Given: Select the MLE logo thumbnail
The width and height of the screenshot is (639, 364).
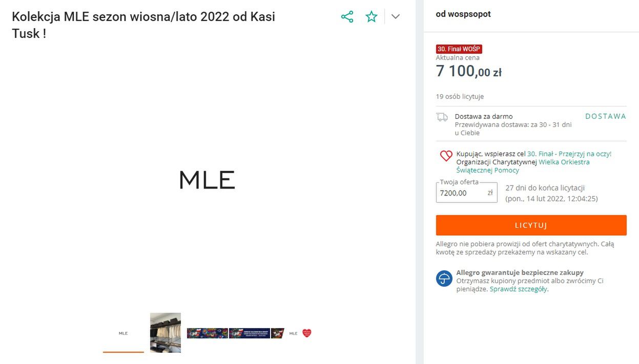Looking at the screenshot, I should click(x=123, y=333).
